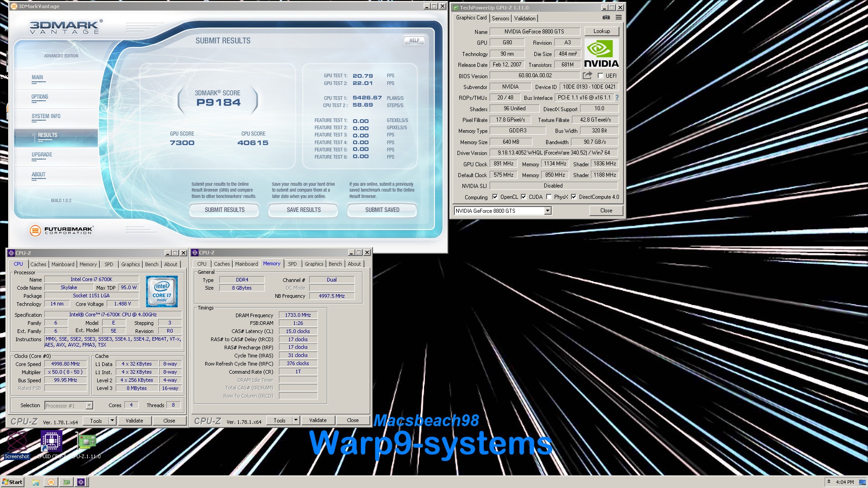Open the Processor #1 selection dropdown

(x=89, y=406)
